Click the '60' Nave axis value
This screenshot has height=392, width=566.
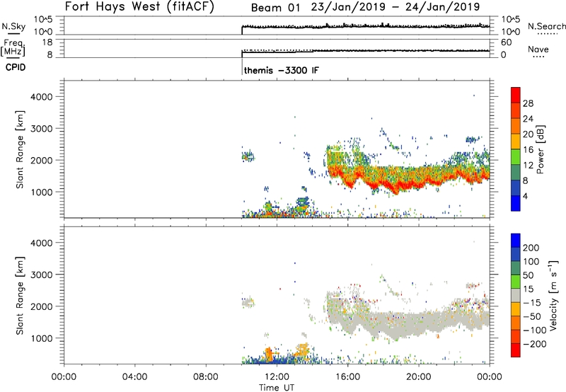coord(507,42)
